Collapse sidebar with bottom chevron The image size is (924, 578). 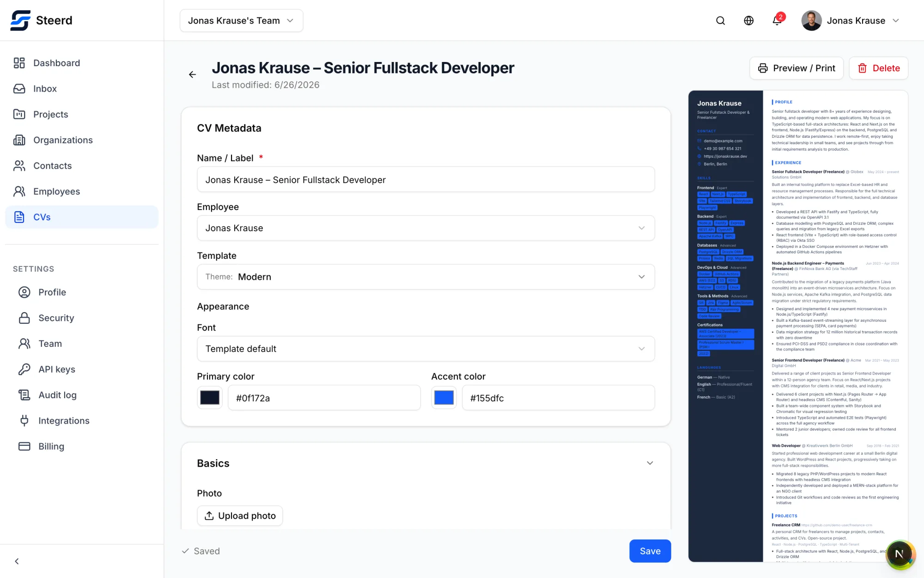(x=17, y=561)
